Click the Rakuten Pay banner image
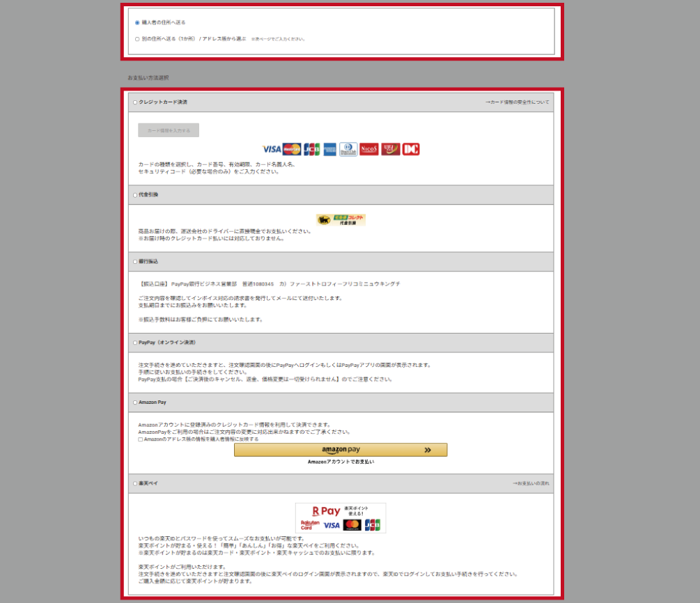Screen dimensions: 700x603 [x=341, y=518]
